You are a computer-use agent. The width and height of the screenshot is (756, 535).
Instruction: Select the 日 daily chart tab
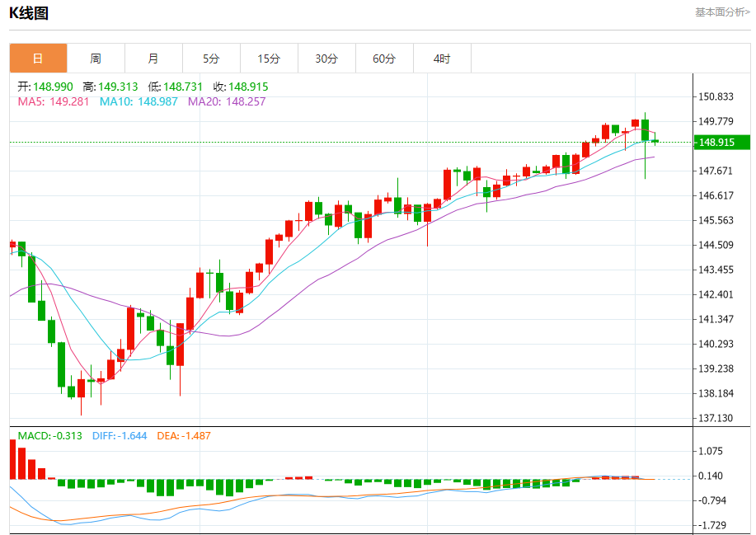[x=38, y=59]
